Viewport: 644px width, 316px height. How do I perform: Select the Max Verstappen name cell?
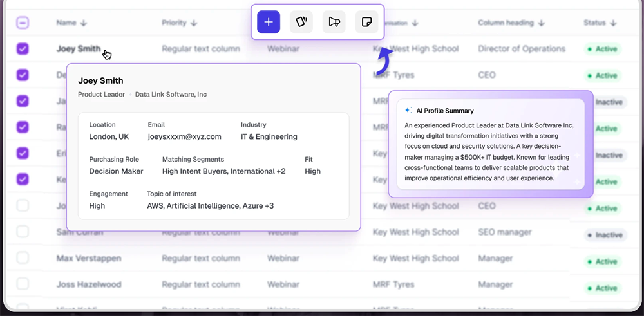[88, 258]
